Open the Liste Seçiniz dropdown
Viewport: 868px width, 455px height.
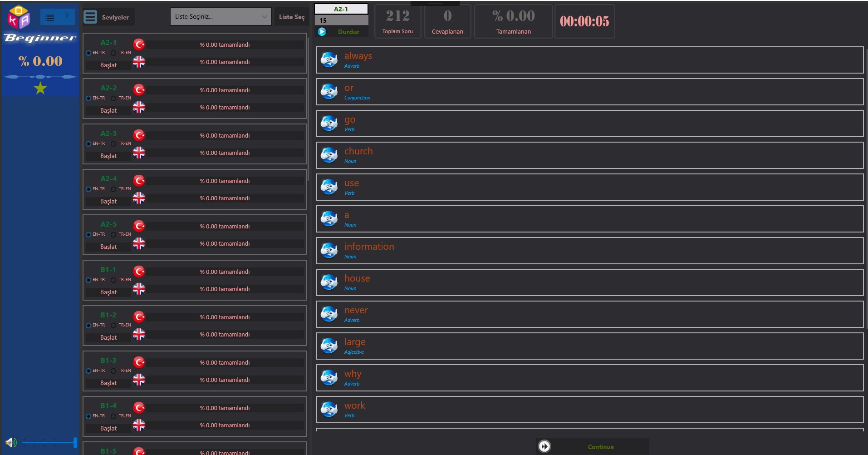click(221, 17)
